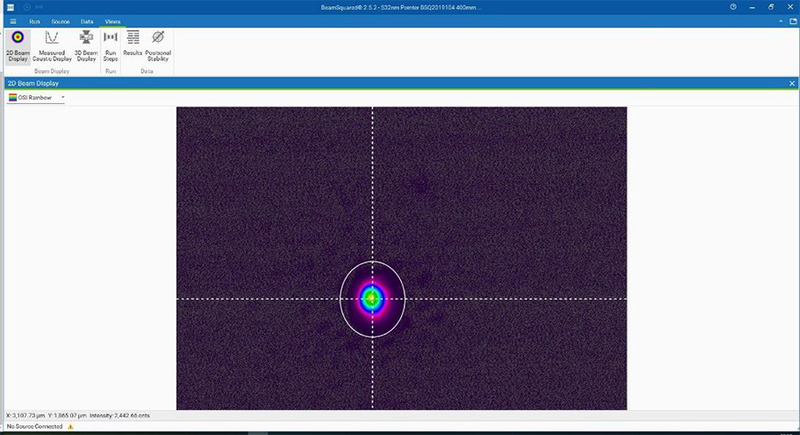Viewport: 800px width, 435px height.
Task: Open Positional Stability data view
Action: 158,47
